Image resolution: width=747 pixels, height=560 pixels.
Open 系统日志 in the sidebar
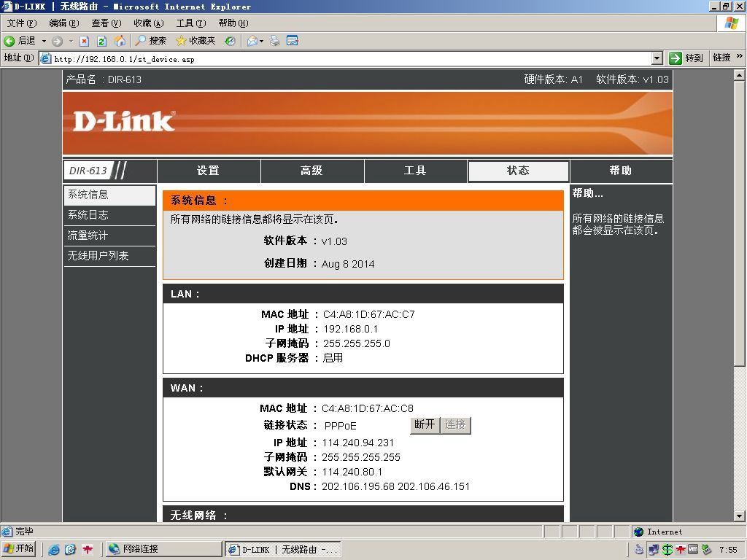tap(109, 216)
